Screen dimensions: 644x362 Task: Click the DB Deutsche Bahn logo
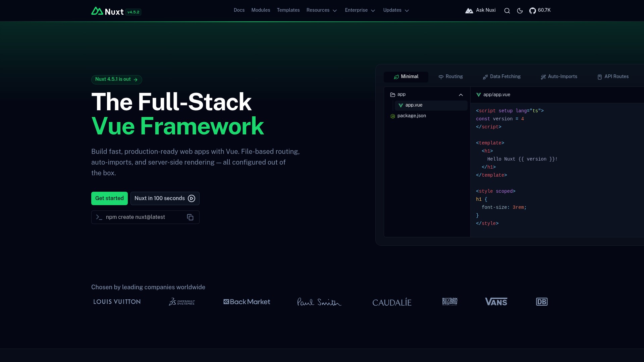542,302
